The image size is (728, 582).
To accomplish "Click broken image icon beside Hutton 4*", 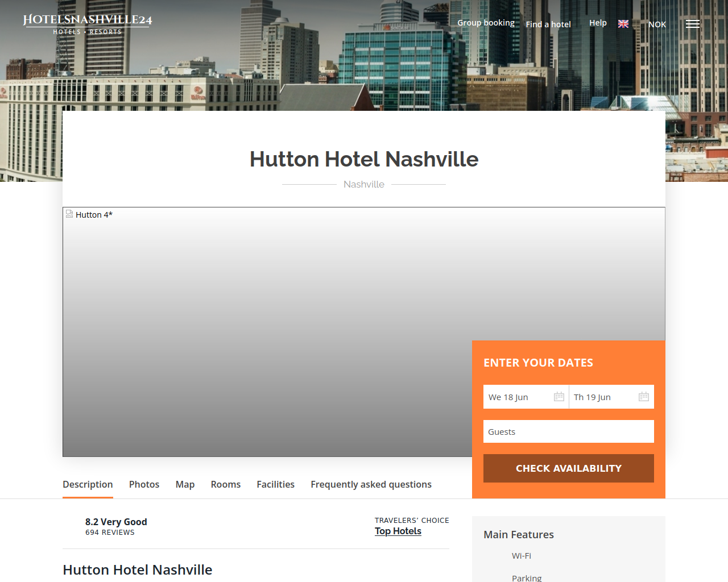I will pos(69,214).
